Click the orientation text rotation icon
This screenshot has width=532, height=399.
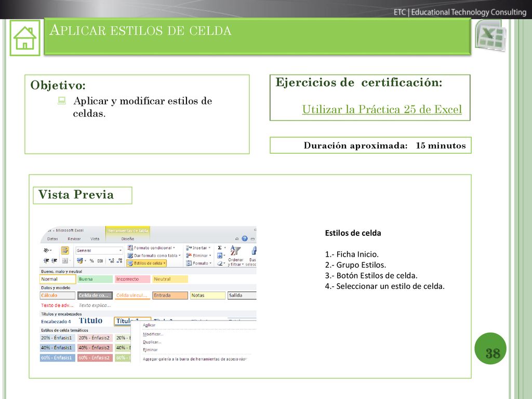point(47,250)
